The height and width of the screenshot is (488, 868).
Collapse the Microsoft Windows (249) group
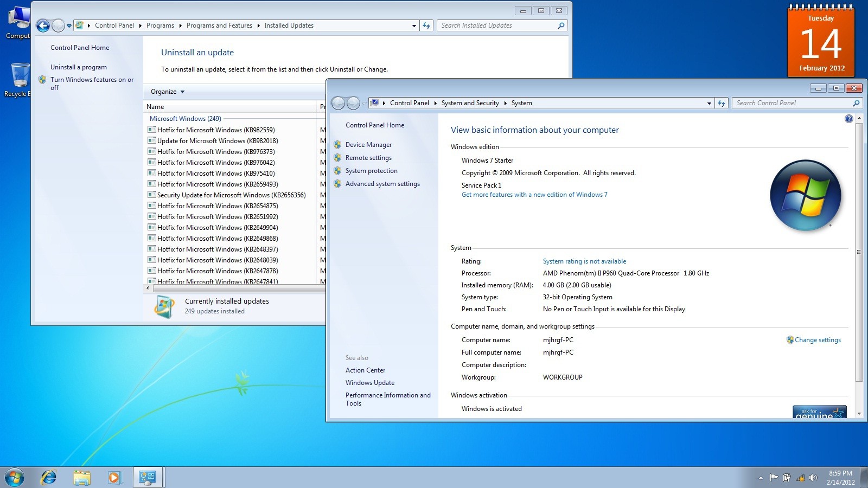coord(185,119)
